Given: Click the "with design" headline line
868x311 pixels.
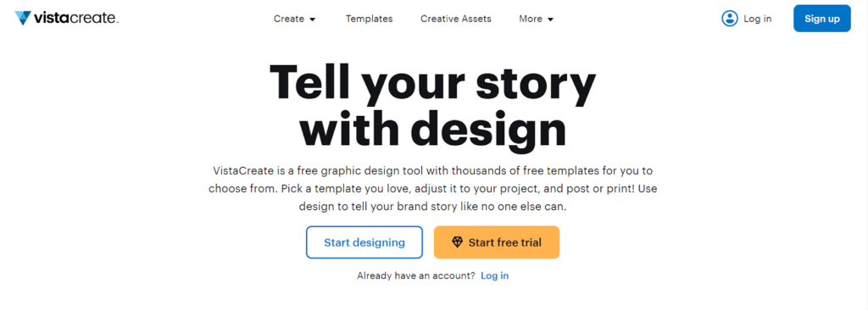Looking at the screenshot, I should click(433, 131).
